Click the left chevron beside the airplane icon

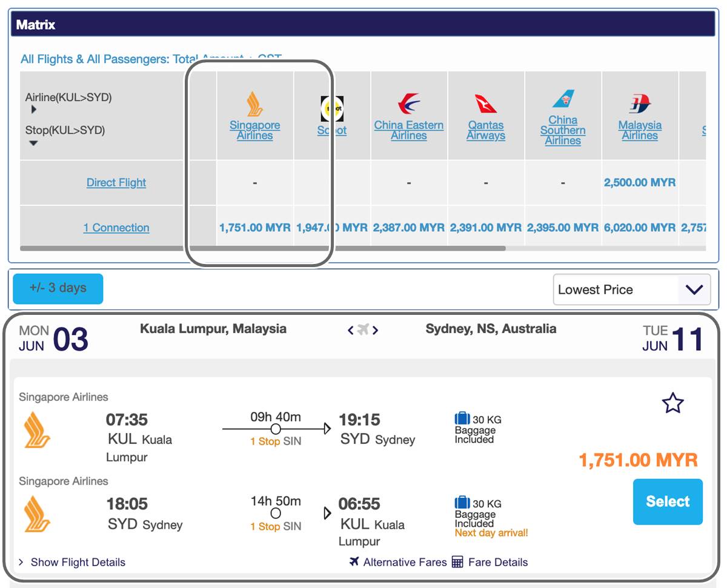(350, 330)
